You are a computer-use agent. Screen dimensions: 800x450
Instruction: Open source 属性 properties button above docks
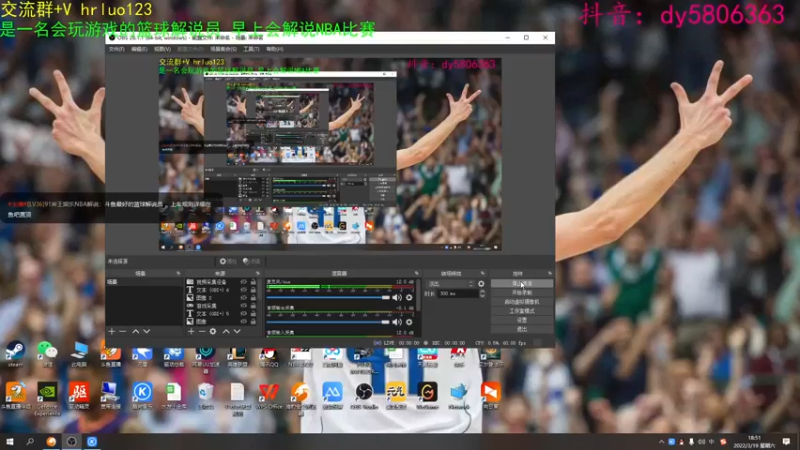[228, 261]
